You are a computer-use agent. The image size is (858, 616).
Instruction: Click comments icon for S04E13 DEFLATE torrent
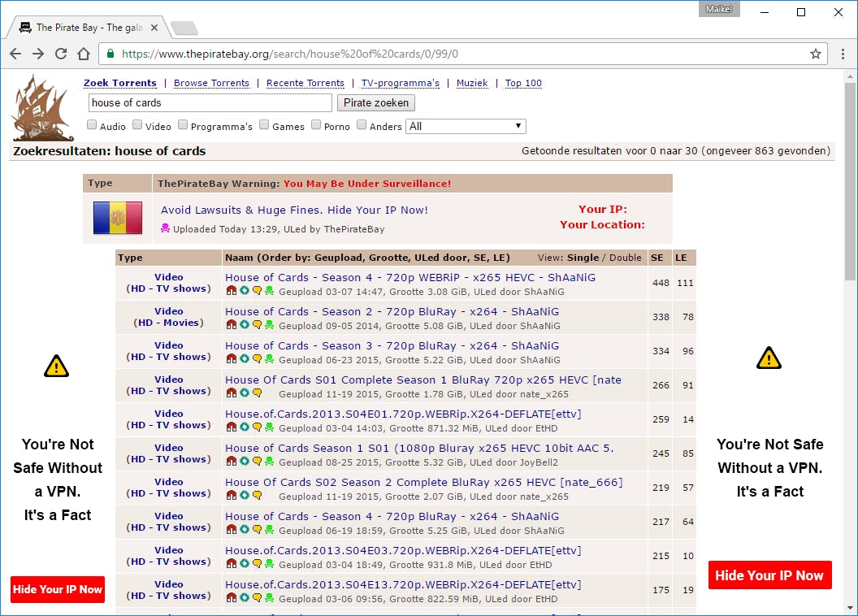[x=257, y=598]
